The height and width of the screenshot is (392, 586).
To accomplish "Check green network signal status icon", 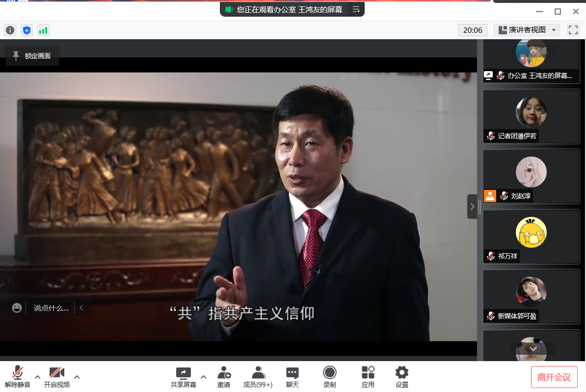I will 43,30.
